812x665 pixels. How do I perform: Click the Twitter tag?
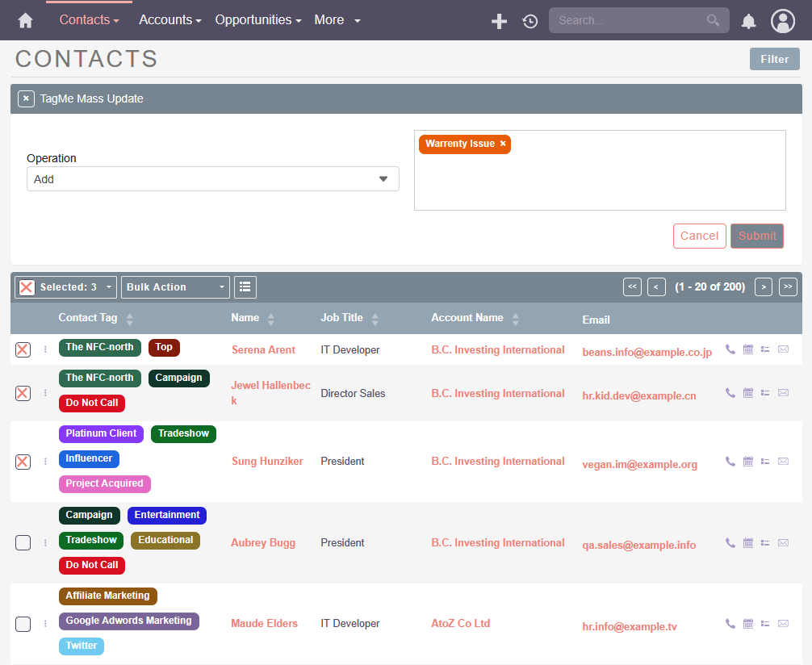(x=82, y=646)
